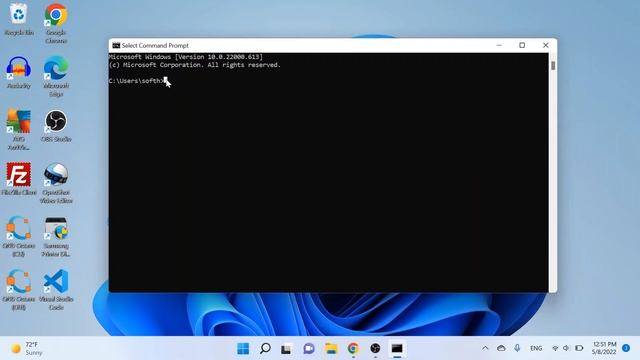Viewport: 640px width, 360px height.
Task: Select the FileZilla Client desktop shortcut
Action: pos(19,179)
